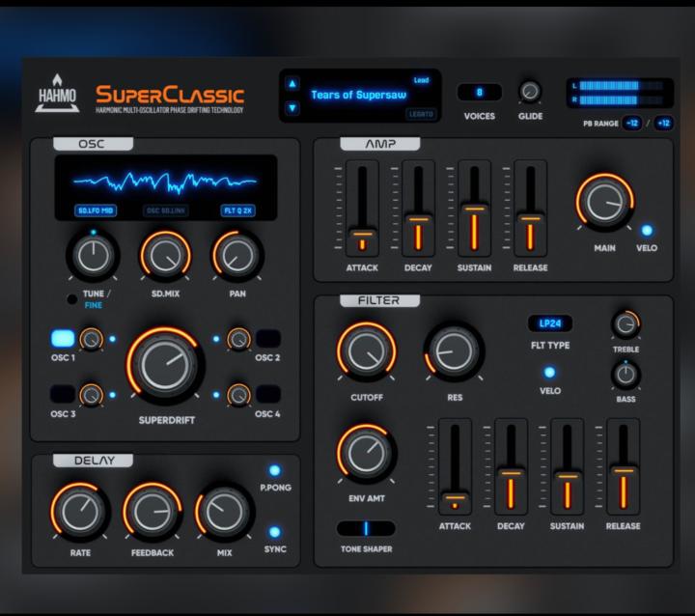Screen dimensions: 695x616
Task: Click the Tone Shaper slider
Action: (x=366, y=528)
